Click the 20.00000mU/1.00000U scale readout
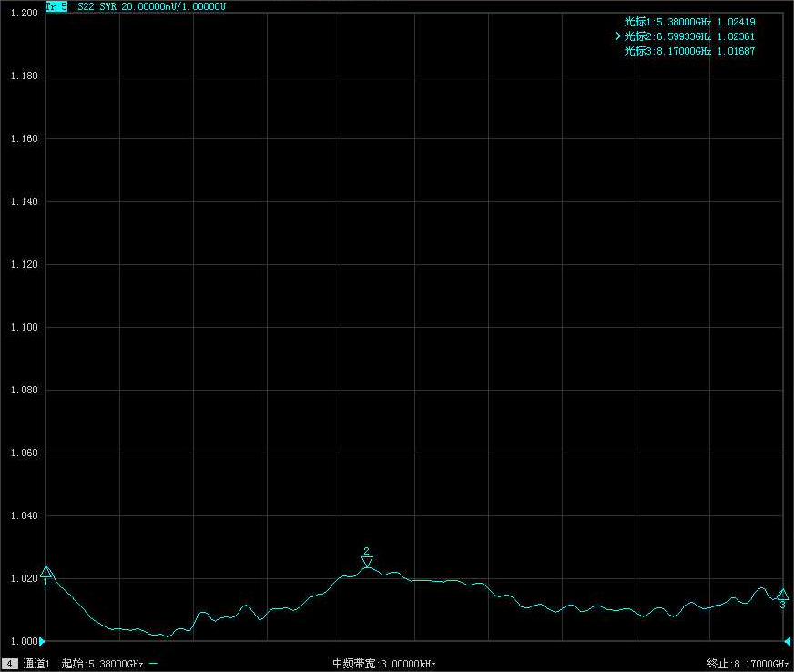This screenshot has width=794, height=672. (x=173, y=6)
